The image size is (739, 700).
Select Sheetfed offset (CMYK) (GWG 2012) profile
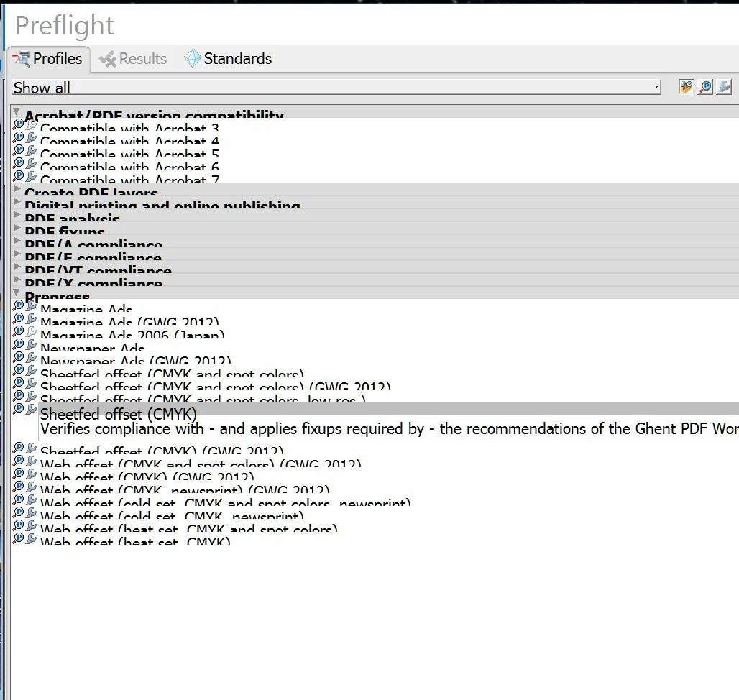(x=162, y=451)
